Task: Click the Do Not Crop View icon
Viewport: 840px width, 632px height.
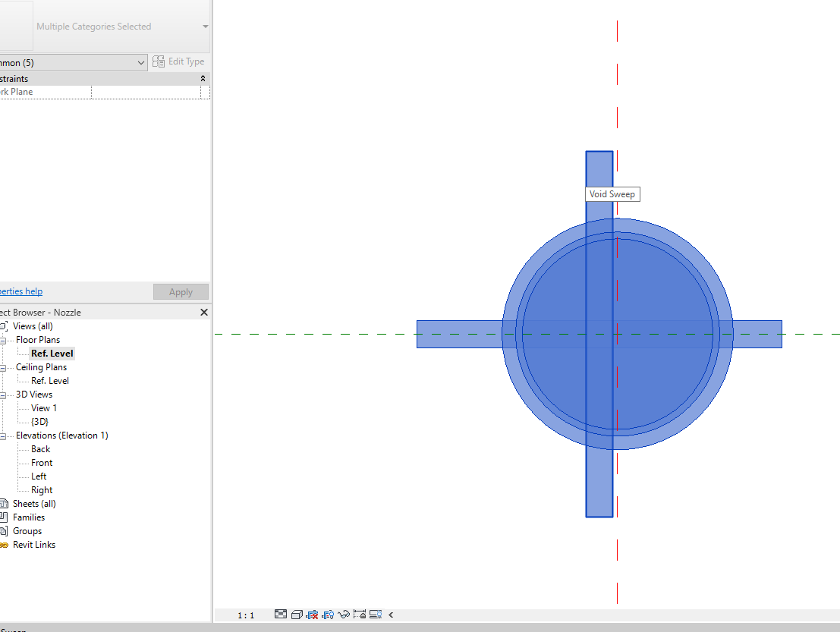Action: (313, 615)
